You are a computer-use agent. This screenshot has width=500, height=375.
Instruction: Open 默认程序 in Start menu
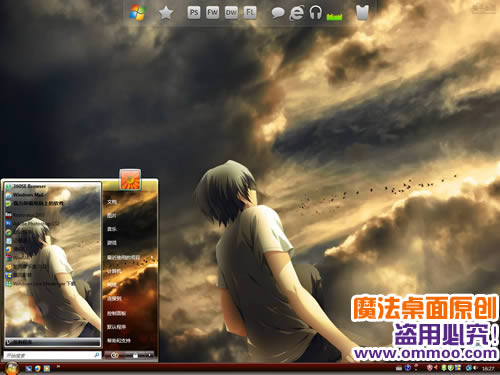116,327
